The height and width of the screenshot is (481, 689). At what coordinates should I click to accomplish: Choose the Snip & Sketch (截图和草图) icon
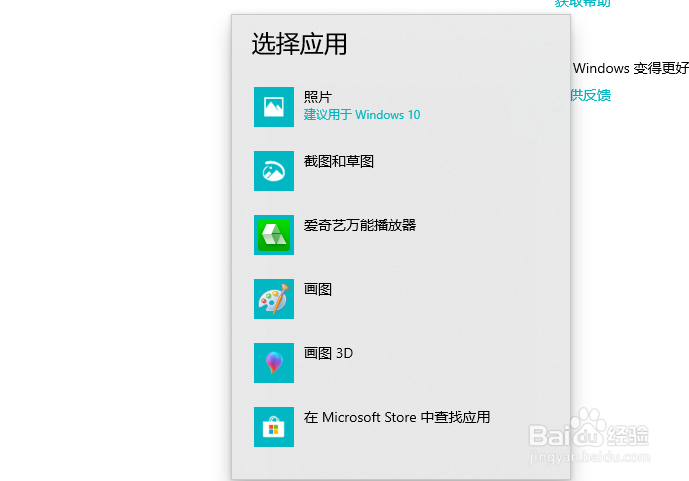(274, 171)
